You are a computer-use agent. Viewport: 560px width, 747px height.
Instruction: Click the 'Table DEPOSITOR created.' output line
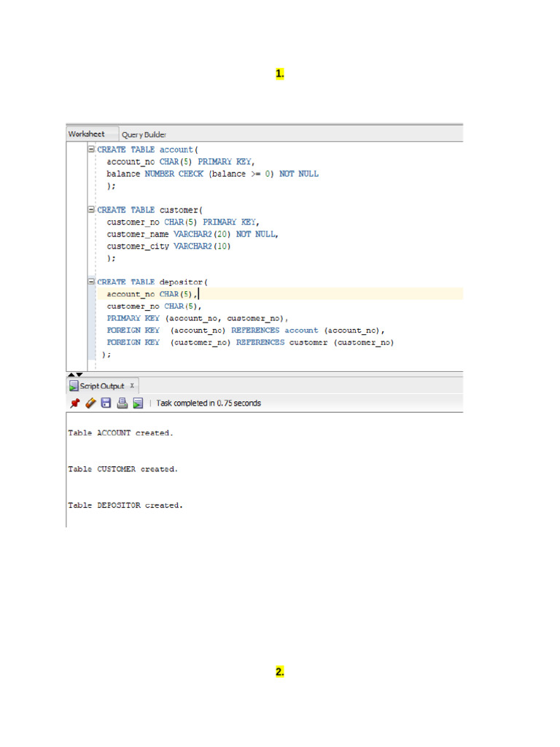[125, 505]
